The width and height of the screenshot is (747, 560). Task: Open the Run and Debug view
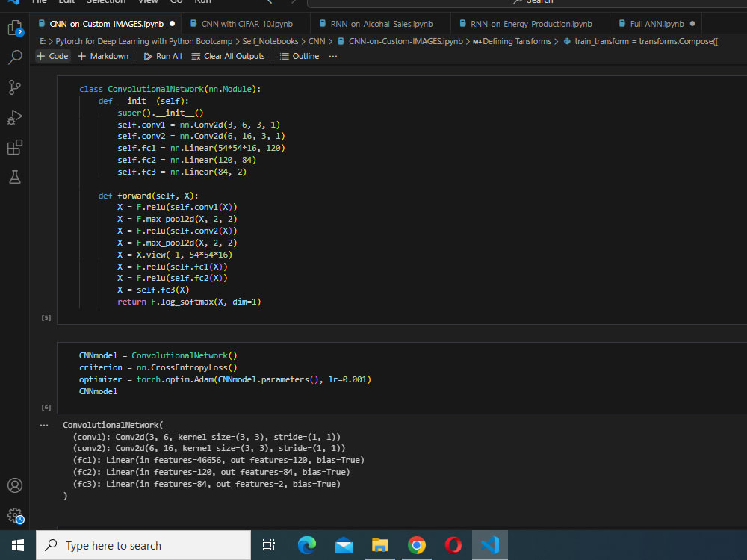pos(15,117)
